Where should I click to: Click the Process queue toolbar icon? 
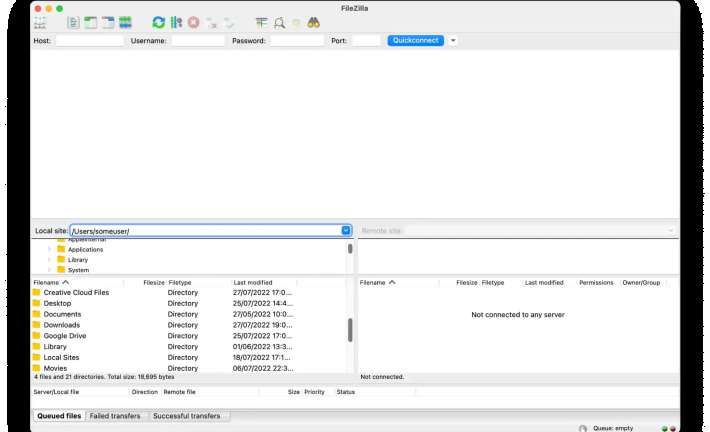click(176, 23)
